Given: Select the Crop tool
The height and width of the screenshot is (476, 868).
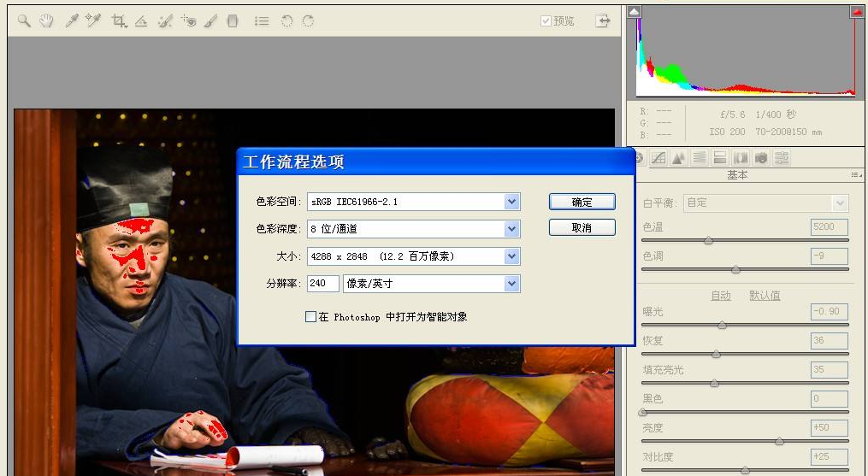Looking at the screenshot, I should (x=119, y=21).
